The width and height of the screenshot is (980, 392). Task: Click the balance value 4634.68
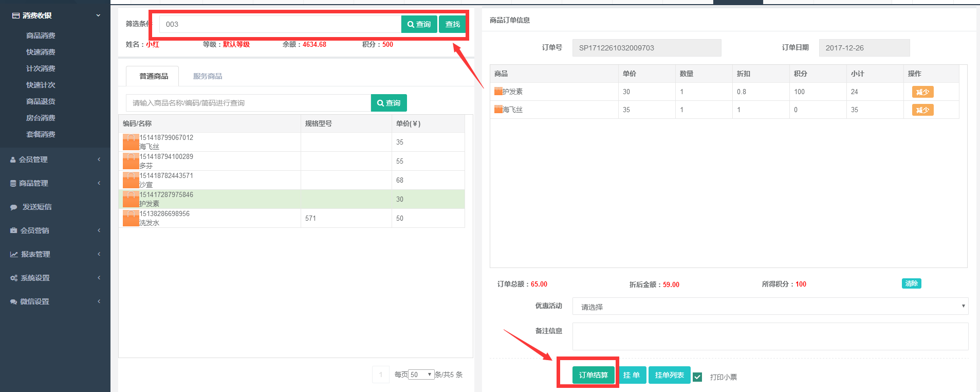pyautogui.click(x=315, y=45)
